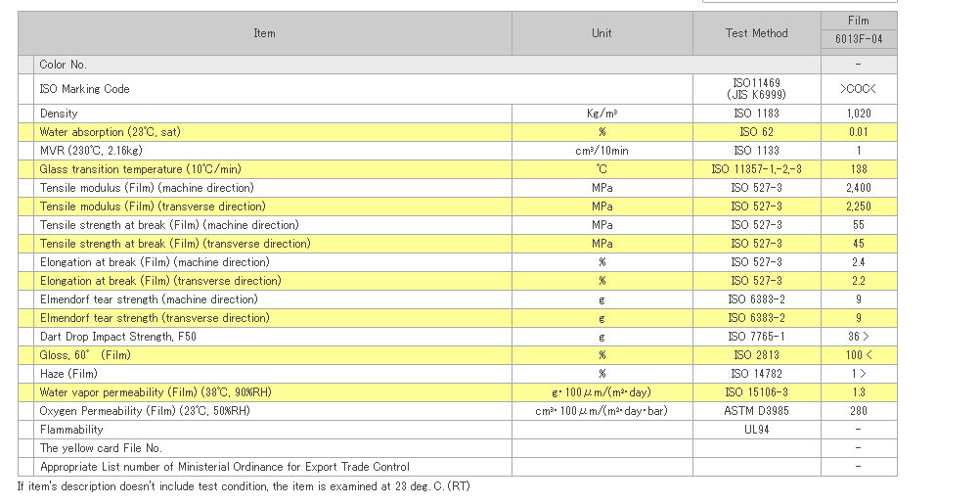Click the Unit column header
The width and height of the screenshot is (980, 504).
click(x=601, y=33)
